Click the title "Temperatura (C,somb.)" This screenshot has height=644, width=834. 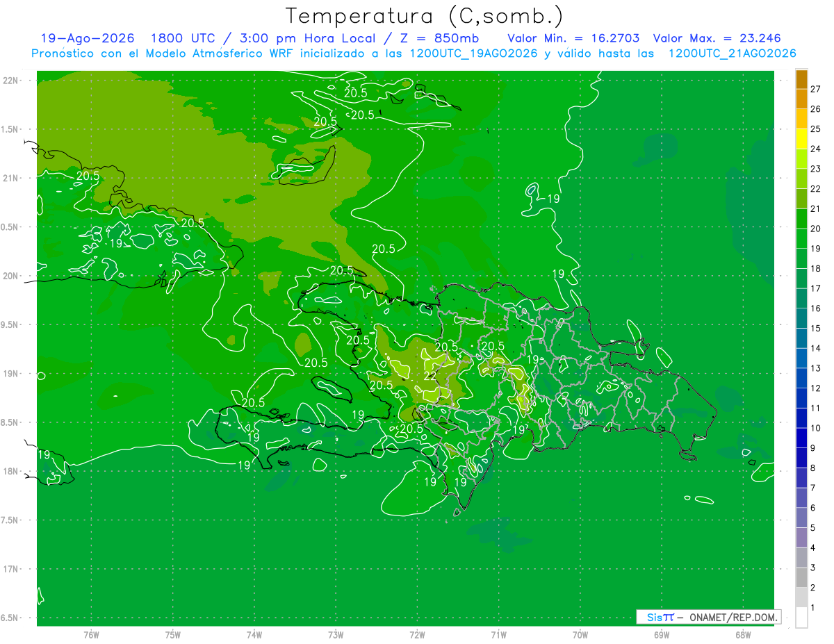(x=425, y=17)
